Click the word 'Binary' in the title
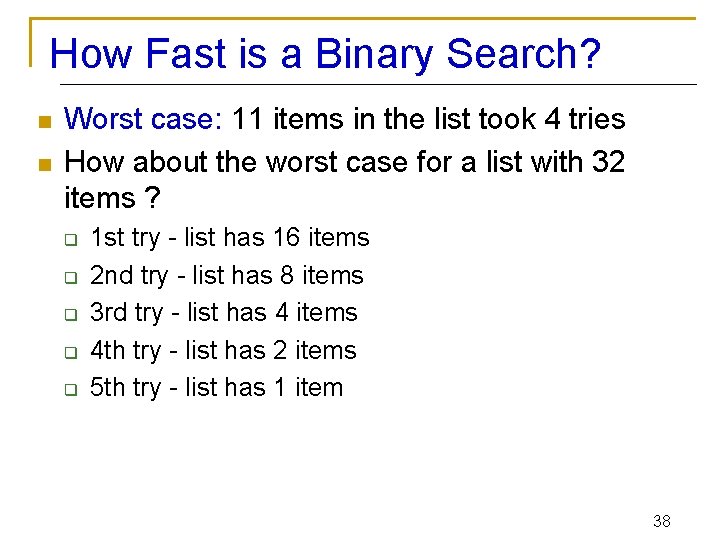 tap(374, 55)
